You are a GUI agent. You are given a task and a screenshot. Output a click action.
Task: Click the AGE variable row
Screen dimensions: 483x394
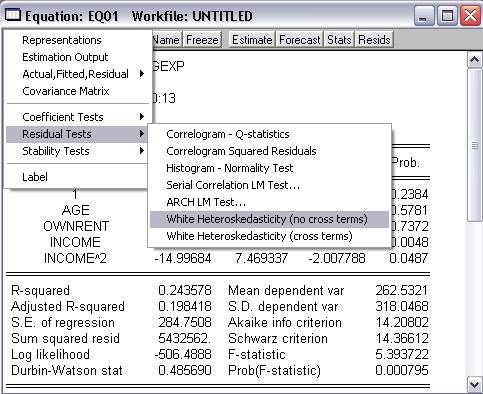point(76,210)
